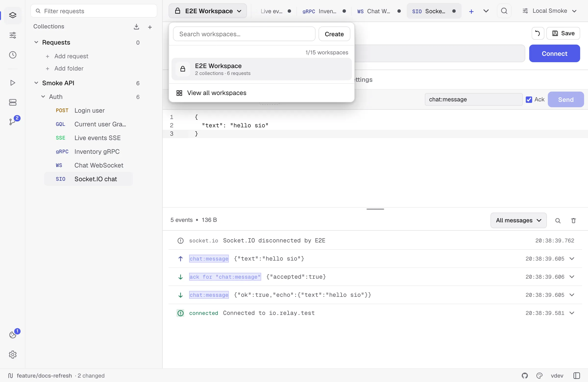The image size is (588, 382).
Task: Open the Environments sliders icon in sidebar
Action: (12, 35)
